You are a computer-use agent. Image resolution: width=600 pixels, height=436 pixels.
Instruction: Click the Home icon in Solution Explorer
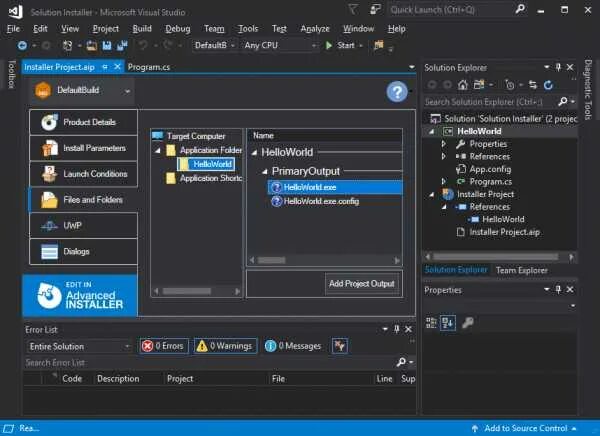(463, 85)
